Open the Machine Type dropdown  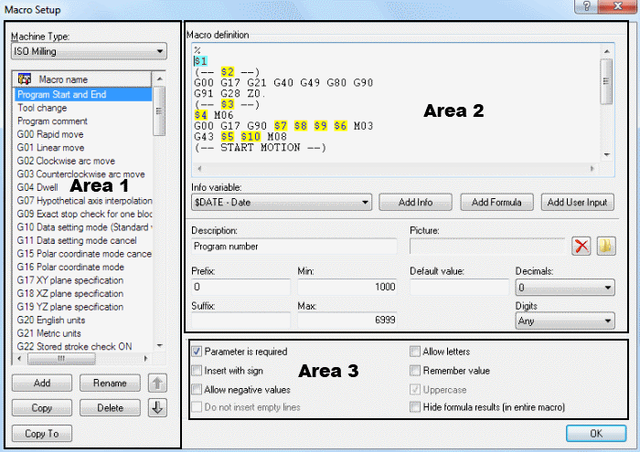point(89,51)
